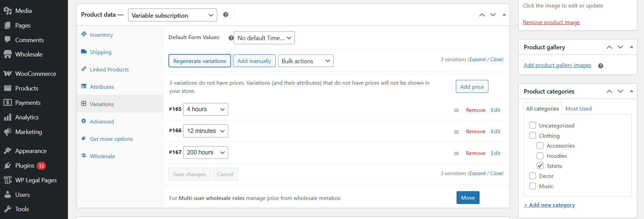Click the Analytics bar chart icon
The width and height of the screenshot is (644, 219).
click(7, 117)
